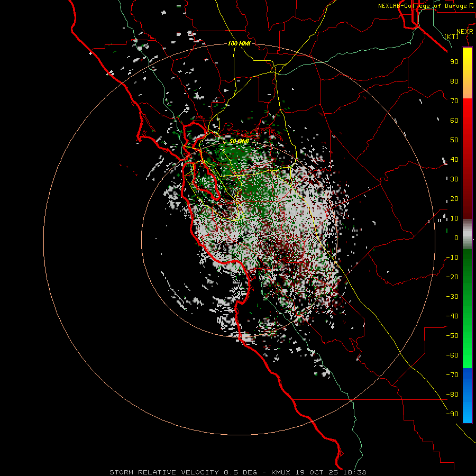Click the 90 value on the velocity scale
The width and height of the screenshot is (476, 476).
454,62
